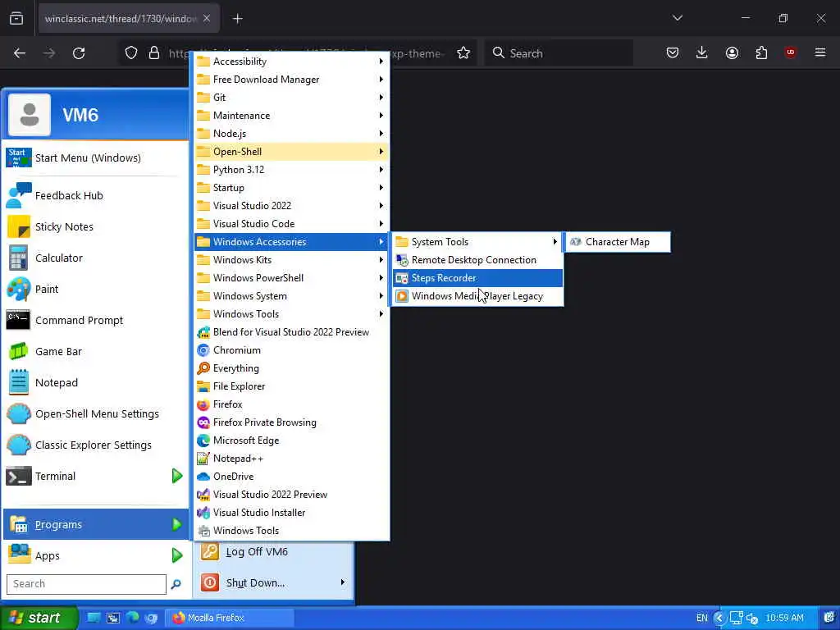Launch Remote Desktop Connection
The width and height of the screenshot is (840, 630).
pyautogui.click(x=478, y=260)
